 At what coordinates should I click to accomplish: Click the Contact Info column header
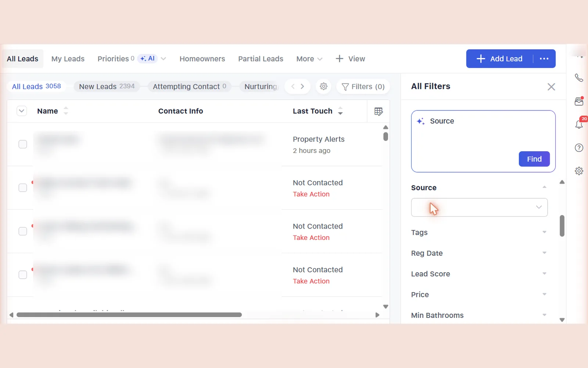coord(180,111)
